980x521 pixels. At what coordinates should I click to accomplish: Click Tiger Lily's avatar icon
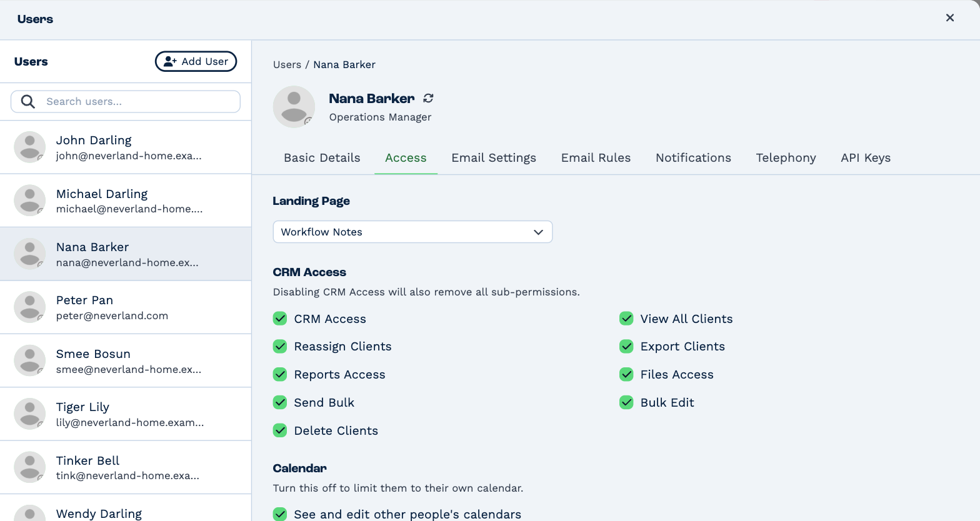(x=30, y=414)
